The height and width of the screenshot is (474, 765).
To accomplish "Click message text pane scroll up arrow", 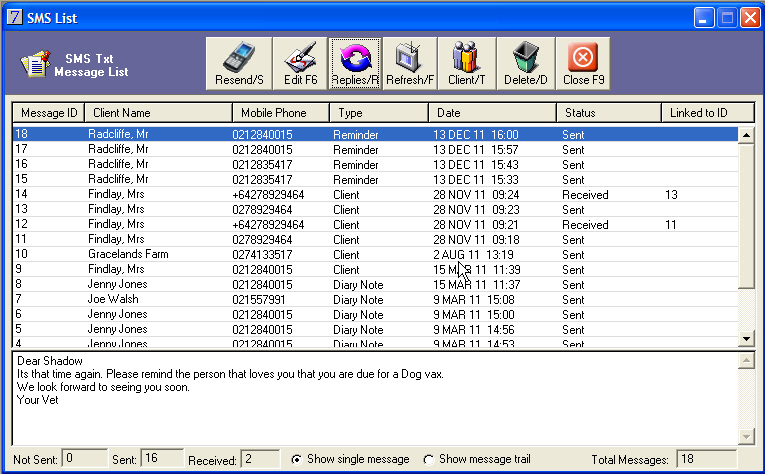I will coord(746,361).
